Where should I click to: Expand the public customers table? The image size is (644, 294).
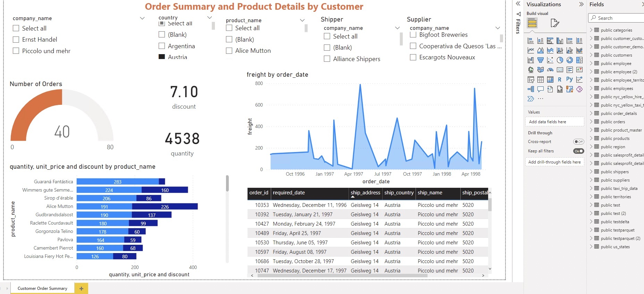[x=591, y=55]
